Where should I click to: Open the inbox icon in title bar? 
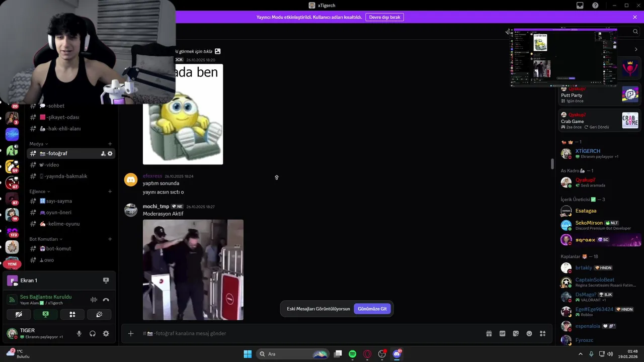[x=580, y=6]
